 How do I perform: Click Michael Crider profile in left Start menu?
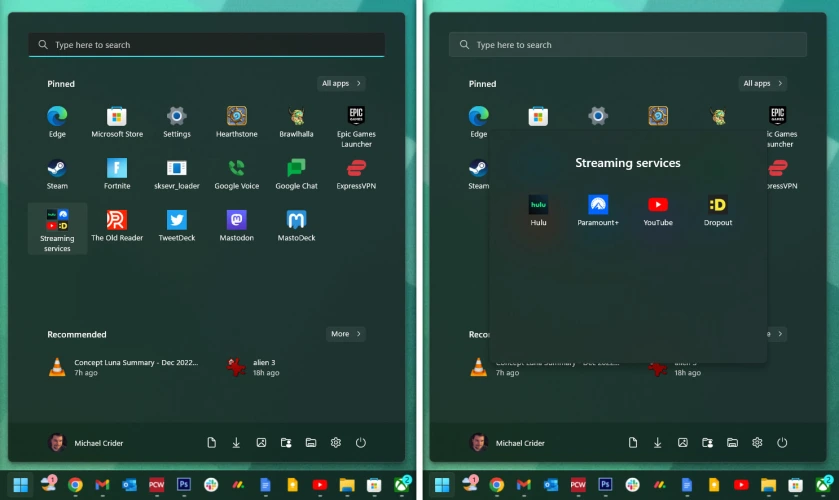86,443
